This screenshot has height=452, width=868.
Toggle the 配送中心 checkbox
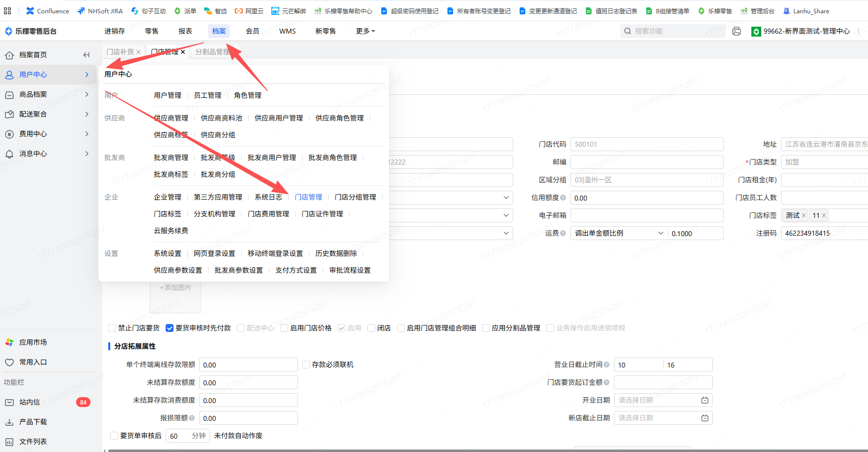tap(241, 328)
